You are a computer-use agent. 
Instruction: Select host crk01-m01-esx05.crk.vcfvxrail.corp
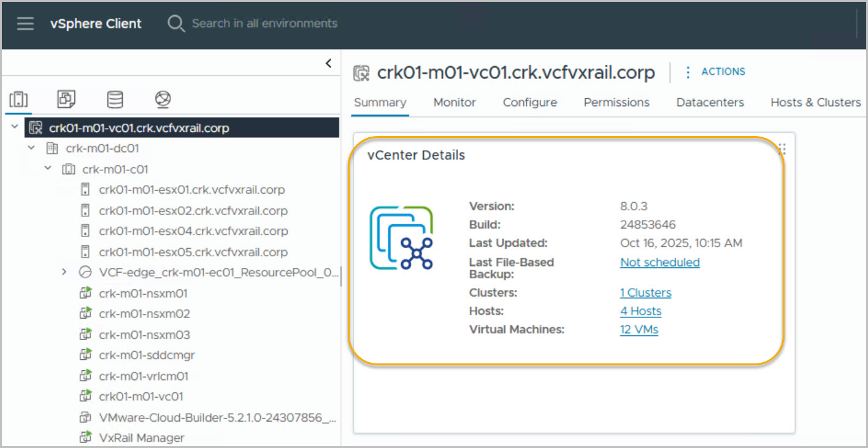[193, 252]
